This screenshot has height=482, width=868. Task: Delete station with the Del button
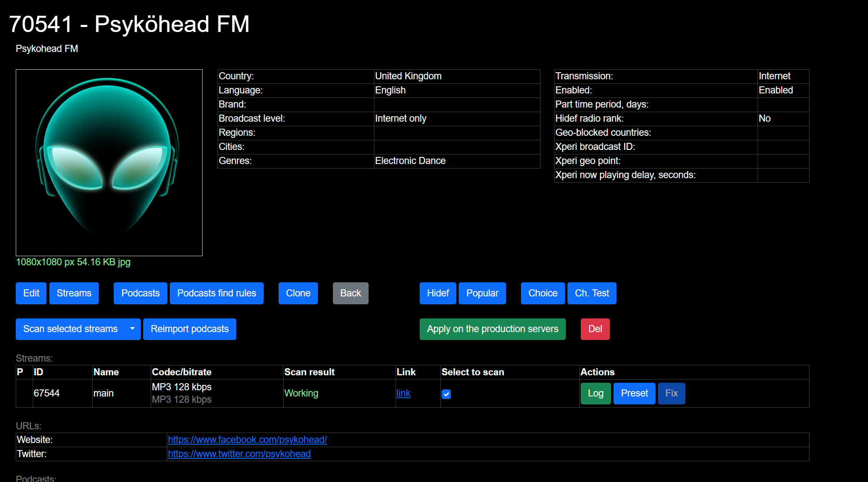tap(595, 329)
